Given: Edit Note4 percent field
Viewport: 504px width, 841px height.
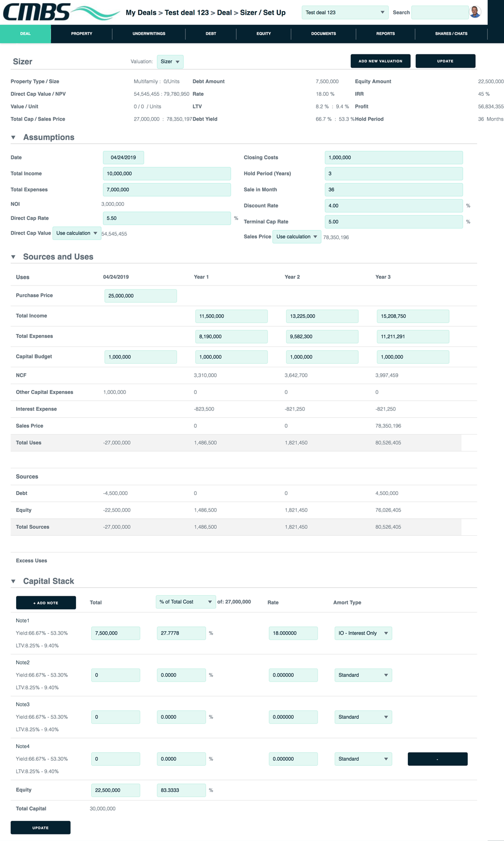Looking at the screenshot, I should tap(181, 759).
